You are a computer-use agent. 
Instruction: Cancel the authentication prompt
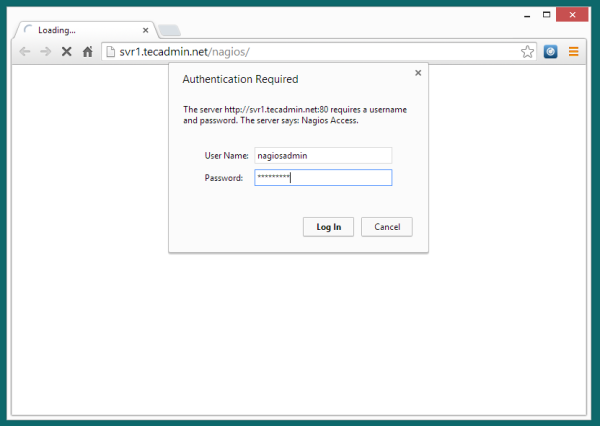[386, 227]
